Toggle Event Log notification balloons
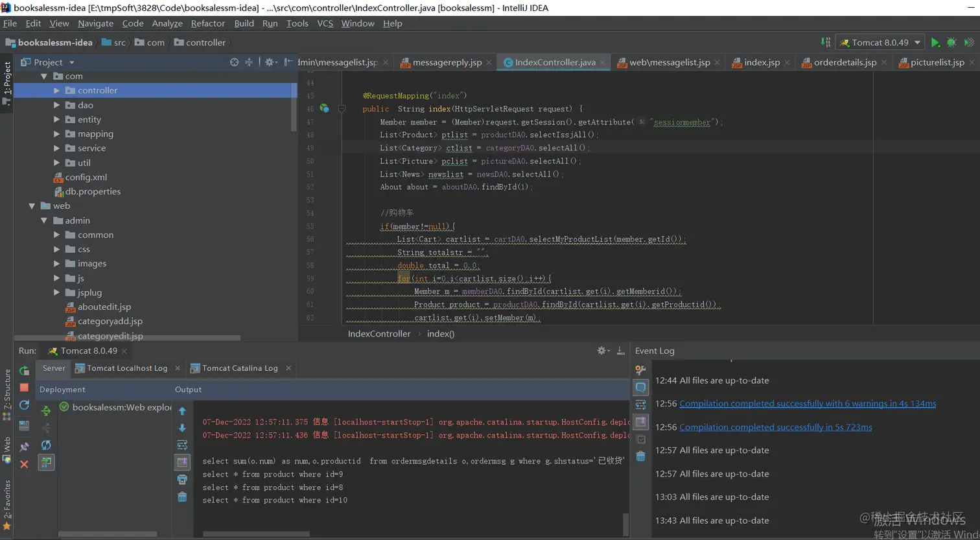 (x=640, y=387)
